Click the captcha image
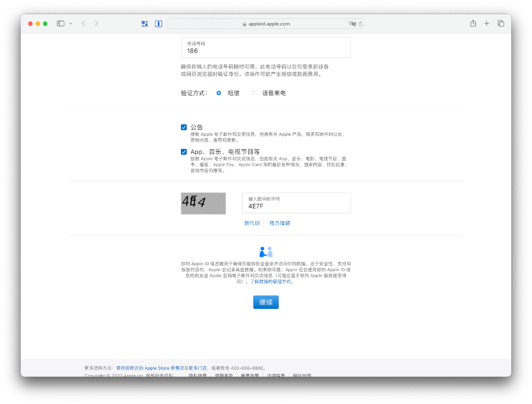 [x=203, y=203]
